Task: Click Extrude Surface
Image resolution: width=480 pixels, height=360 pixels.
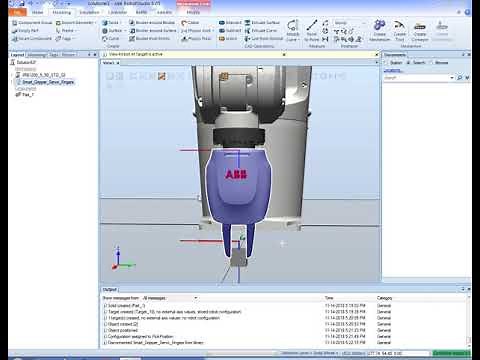Action: [x=262, y=23]
